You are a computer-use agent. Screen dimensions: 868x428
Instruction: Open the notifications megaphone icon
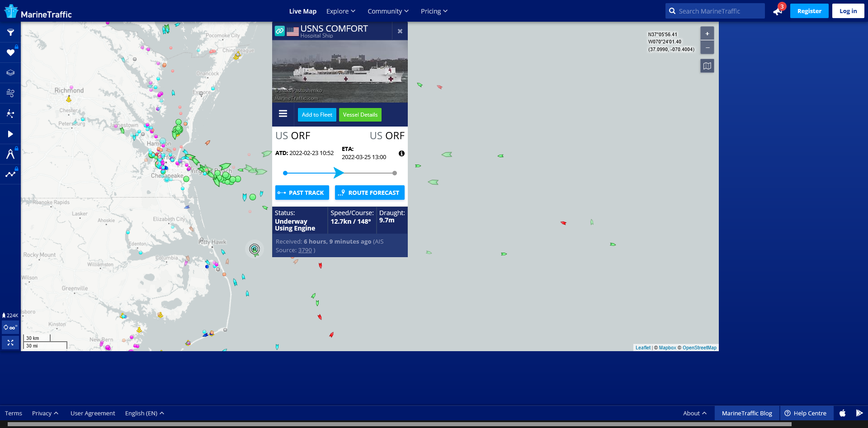pyautogui.click(x=778, y=11)
